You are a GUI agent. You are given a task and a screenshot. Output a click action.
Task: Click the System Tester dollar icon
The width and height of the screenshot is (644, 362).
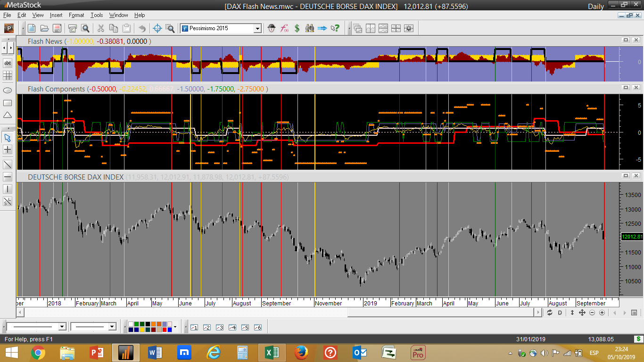tap(297, 28)
